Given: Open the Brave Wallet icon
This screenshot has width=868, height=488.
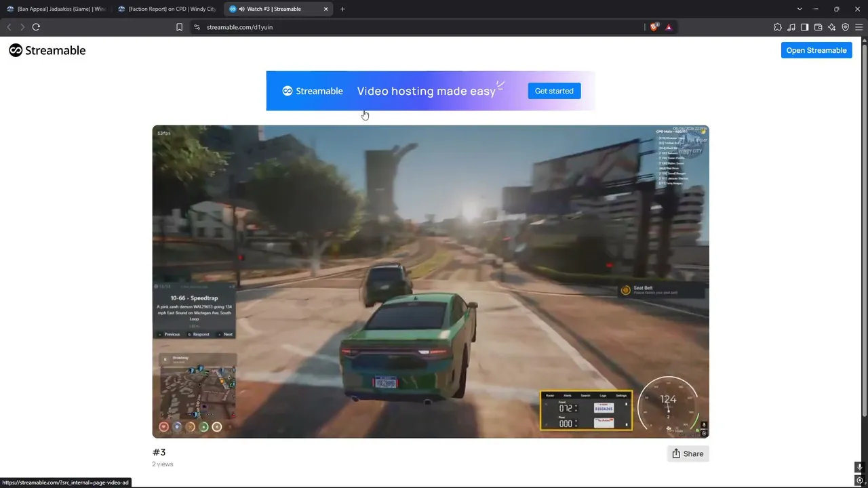Looking at the screenshot, I should click(818, 27).
